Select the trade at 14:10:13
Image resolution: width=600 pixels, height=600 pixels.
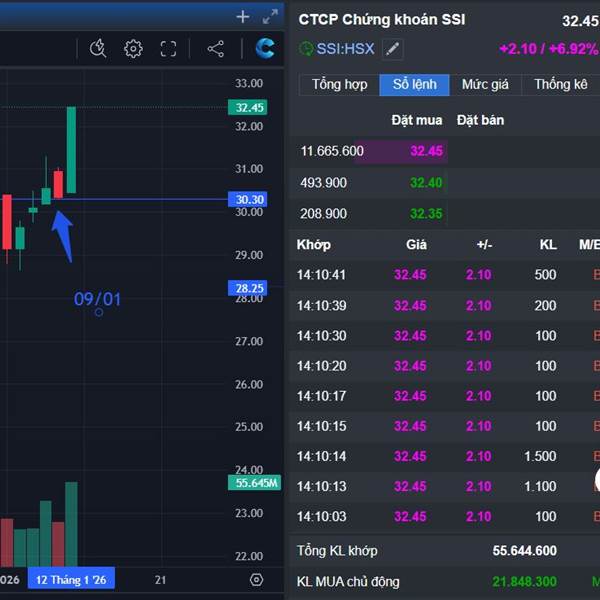(444, 486)
